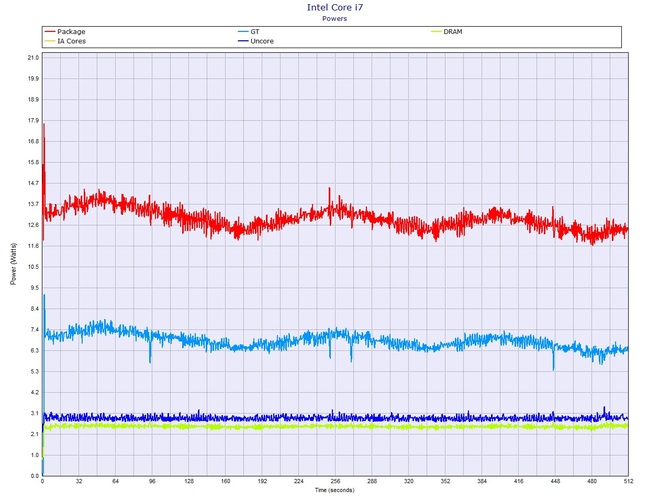
Task: Click the Package legend entry
Action: [65, 32]
